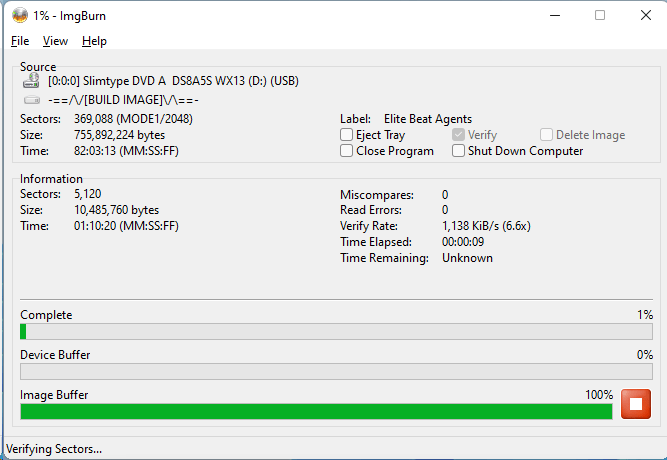This screenshot has height=460, width=667.
Task: Click the Image Buffer progress bar
Action: [316, 411]
